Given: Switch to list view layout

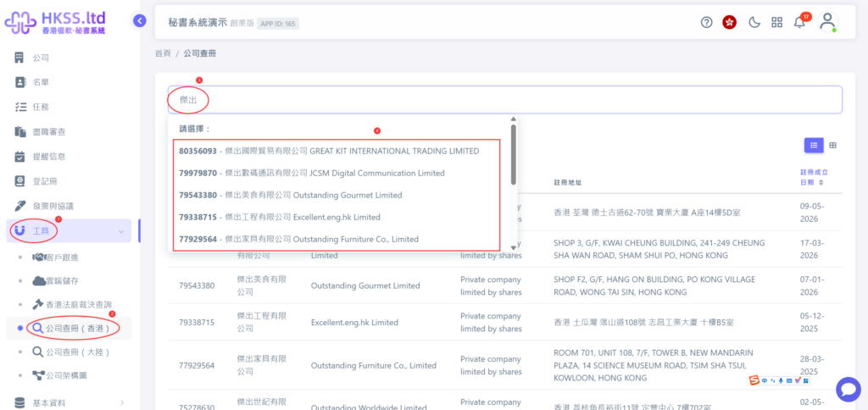Looking at the screenshot, I should 814,145.
